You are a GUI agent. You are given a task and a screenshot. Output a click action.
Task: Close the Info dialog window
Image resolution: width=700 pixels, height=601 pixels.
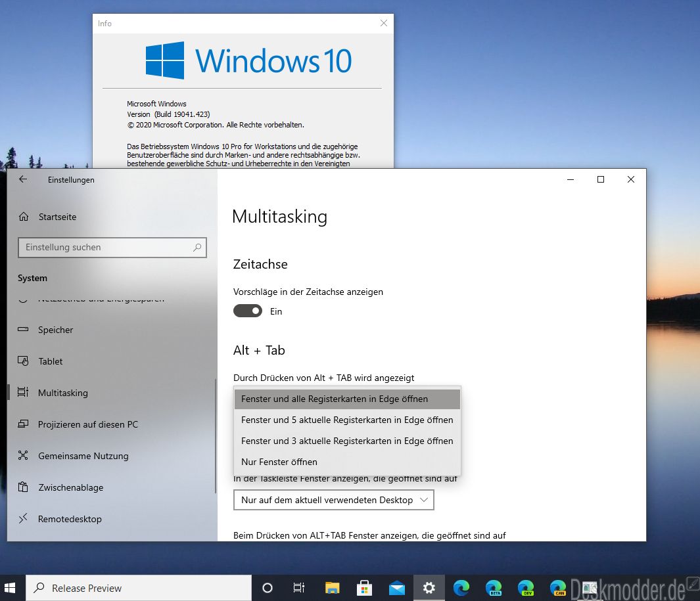[x=383, y=23]
